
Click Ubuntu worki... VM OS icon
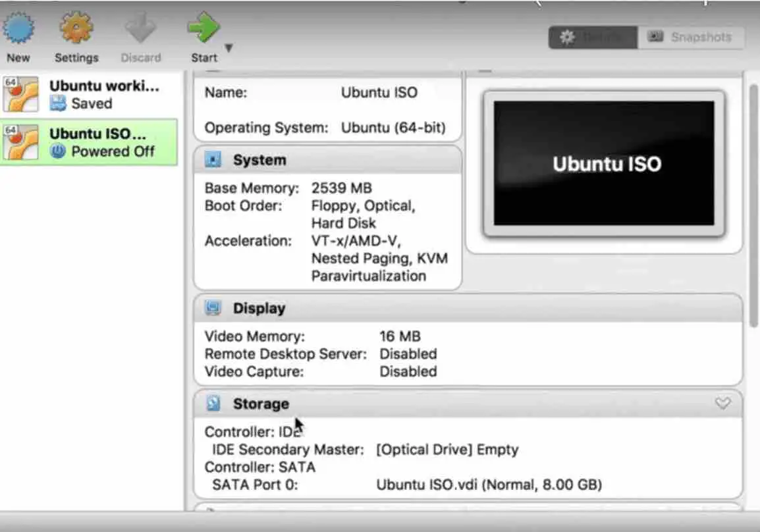tap(20, 94)
